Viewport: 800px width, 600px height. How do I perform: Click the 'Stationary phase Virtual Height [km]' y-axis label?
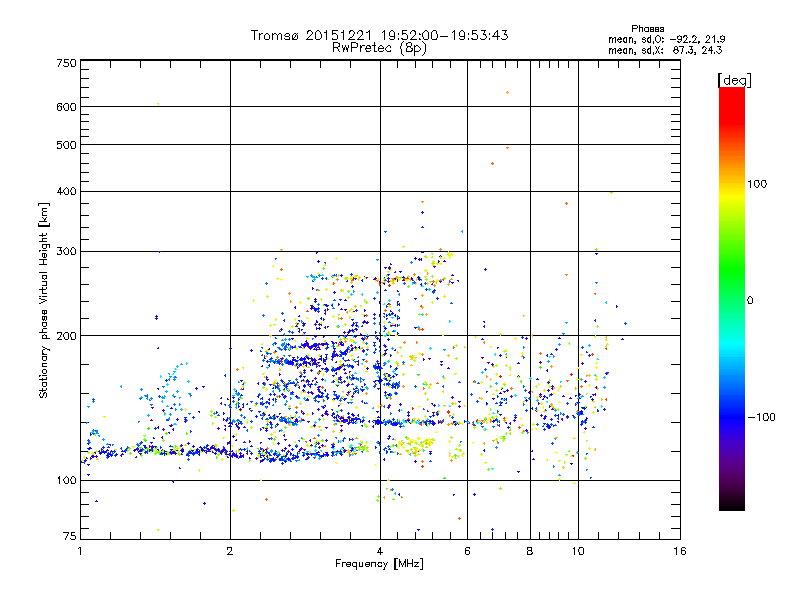[44, 301]
